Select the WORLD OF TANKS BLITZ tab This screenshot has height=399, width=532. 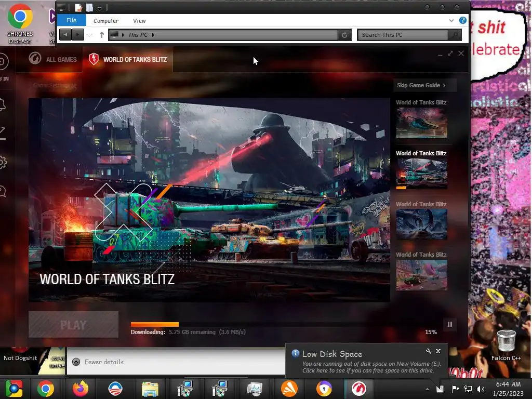point(128,59)
